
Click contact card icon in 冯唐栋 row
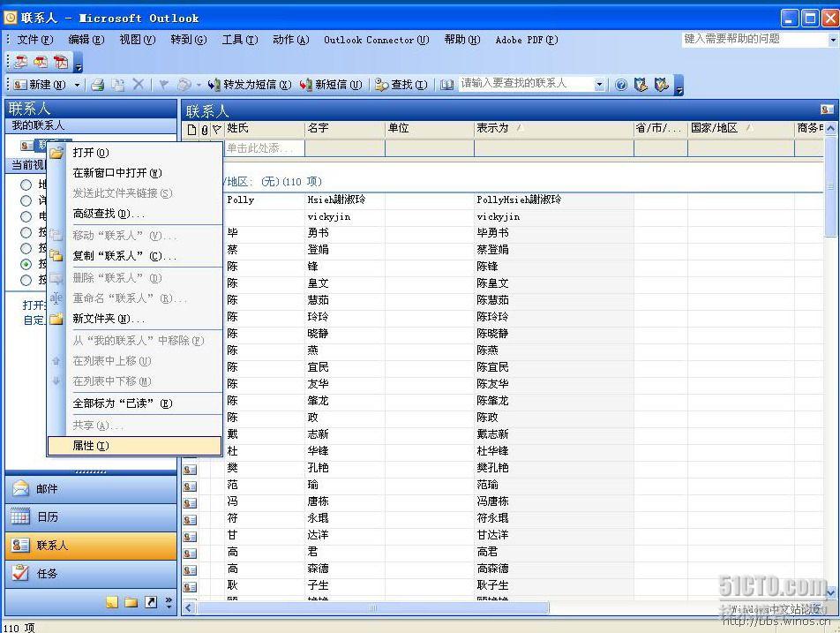[190, 503]
